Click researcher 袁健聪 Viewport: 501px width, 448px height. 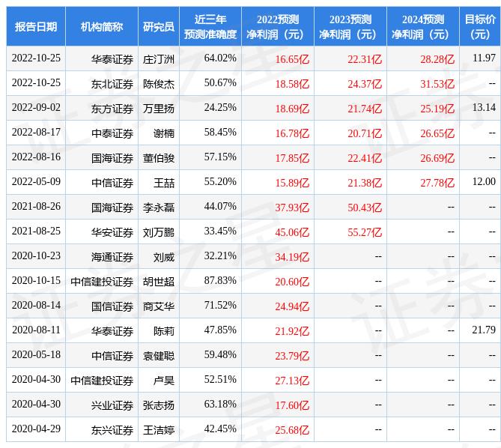click(159, 356)
